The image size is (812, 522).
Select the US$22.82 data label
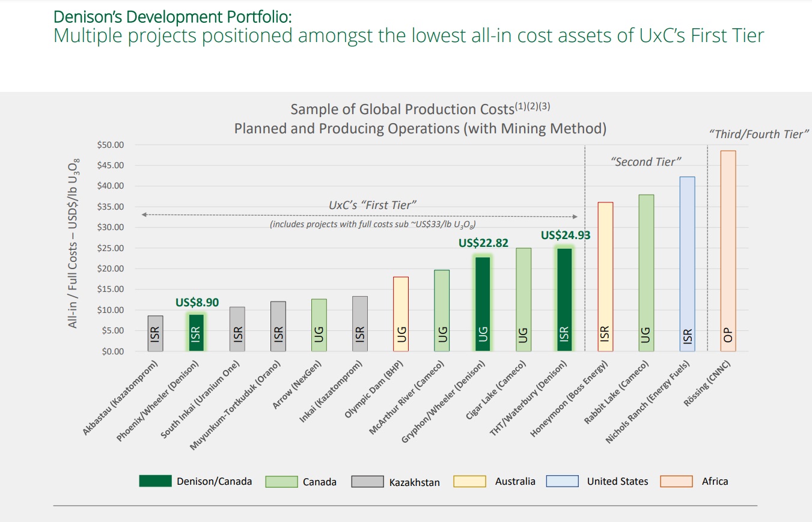click(x=483, y=243)
